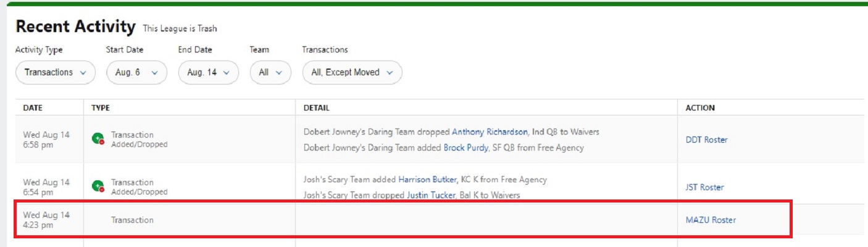Open the Activity Type Transactions dropdown
The width and height of the screenshot is (868, 247).
click(55, 72)
